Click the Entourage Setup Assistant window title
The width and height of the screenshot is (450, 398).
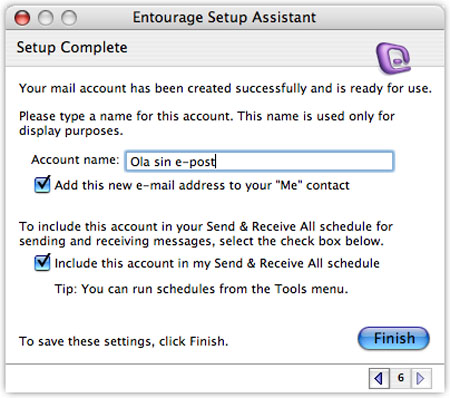224,17
